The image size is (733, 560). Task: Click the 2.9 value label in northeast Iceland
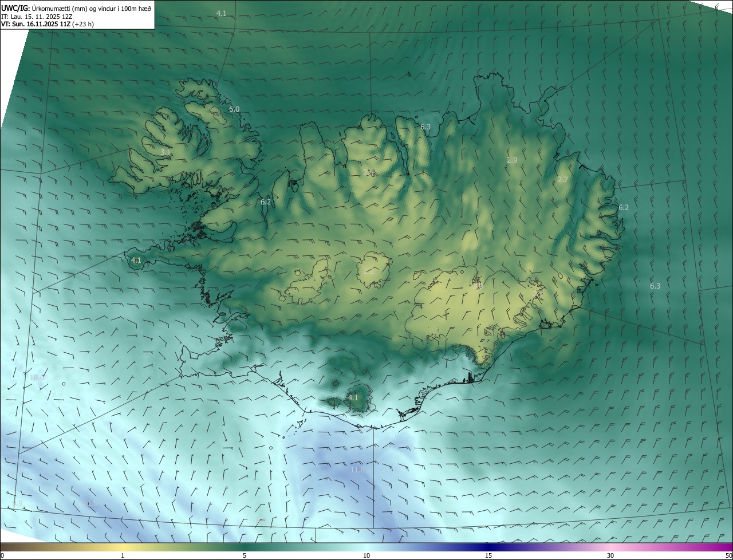click(512, 160)
